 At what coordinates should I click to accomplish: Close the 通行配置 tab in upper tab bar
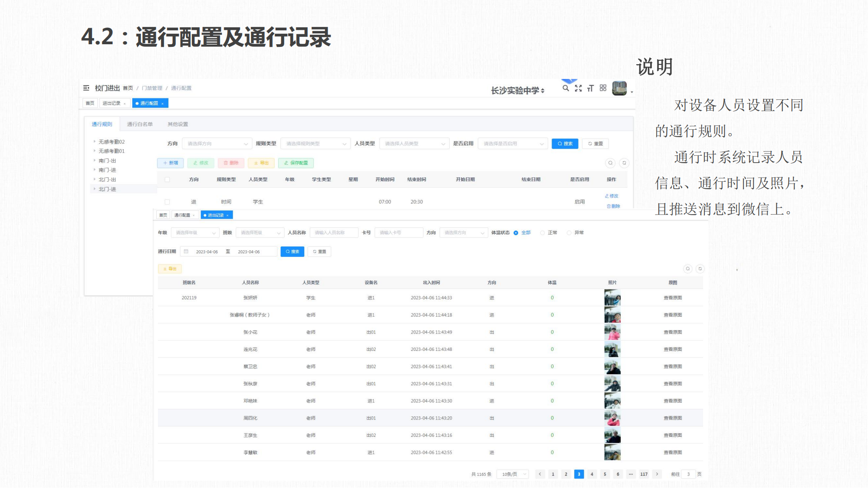pyautogui.click(x=162, y=104)
